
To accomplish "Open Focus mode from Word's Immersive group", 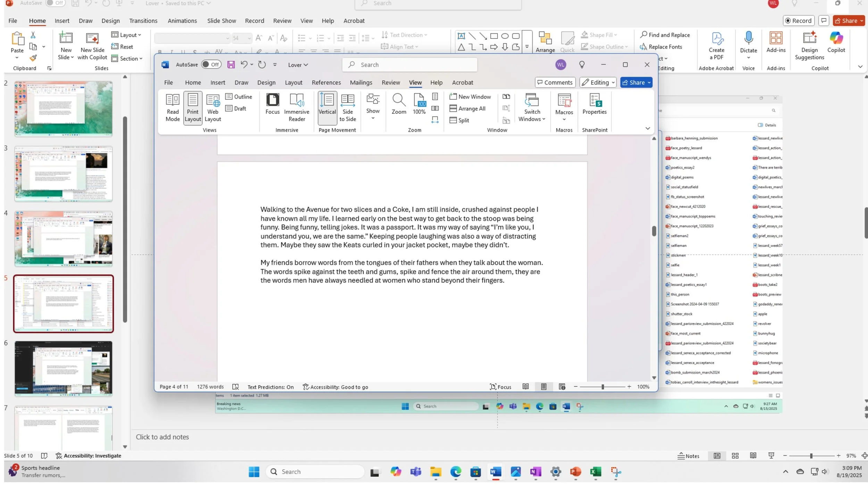I will tap(273, 104).
